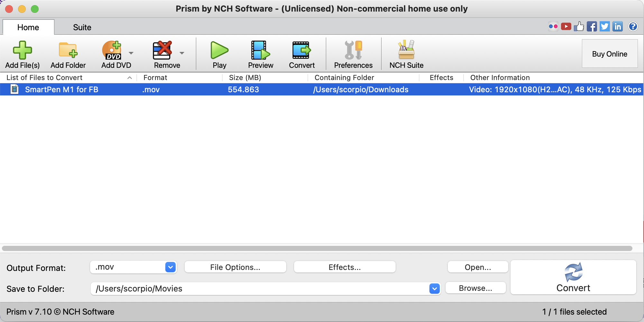Click the Buy Online button

610,54
